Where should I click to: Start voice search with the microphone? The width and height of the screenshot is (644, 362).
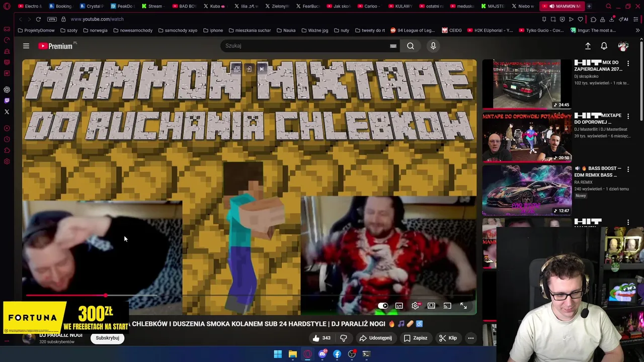click(433, 46)
